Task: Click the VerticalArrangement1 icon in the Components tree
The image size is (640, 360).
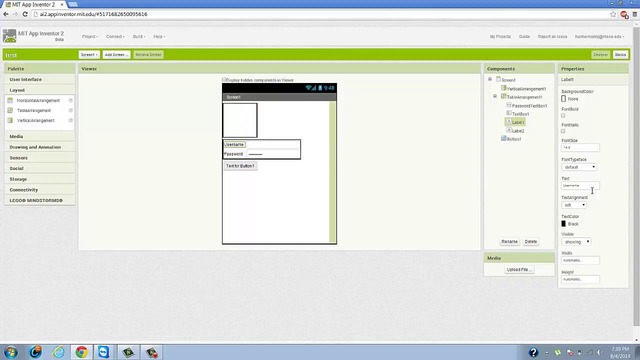Action: tap(504, 88)
